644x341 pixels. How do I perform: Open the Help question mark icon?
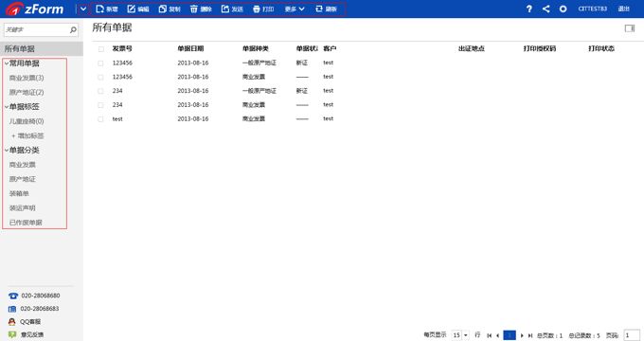529,9
